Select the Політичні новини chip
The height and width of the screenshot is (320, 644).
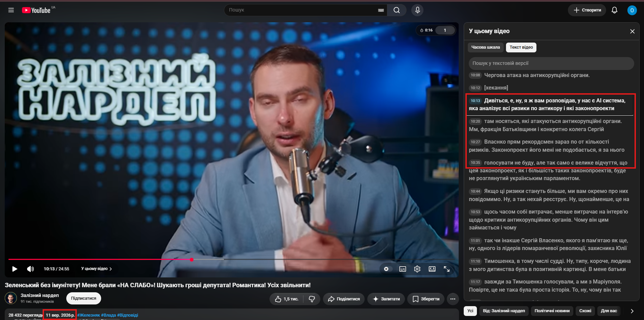point(552,311)
